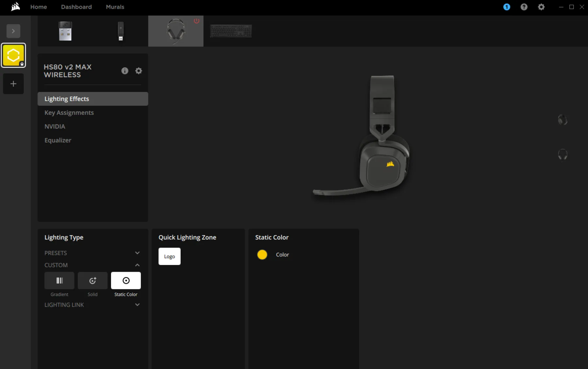Click the Corsair sails logo icon
588x369 pixels.
click(x=15, y=7)
